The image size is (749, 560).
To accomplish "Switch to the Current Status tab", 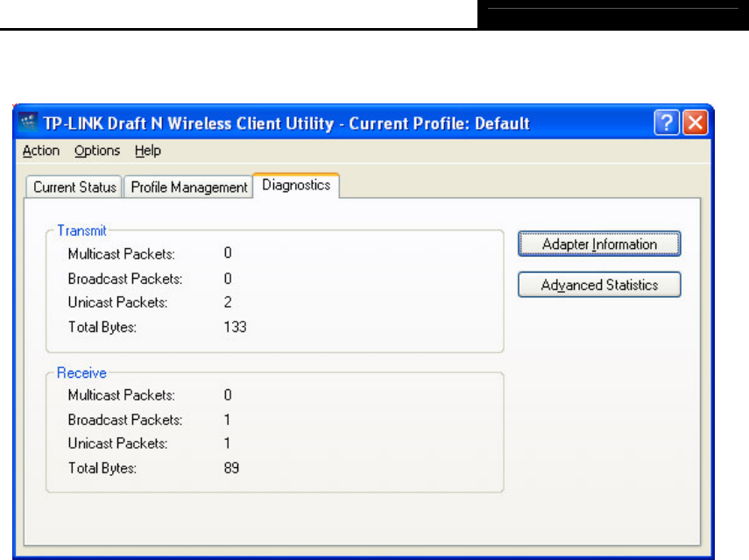I will [74, 187].
